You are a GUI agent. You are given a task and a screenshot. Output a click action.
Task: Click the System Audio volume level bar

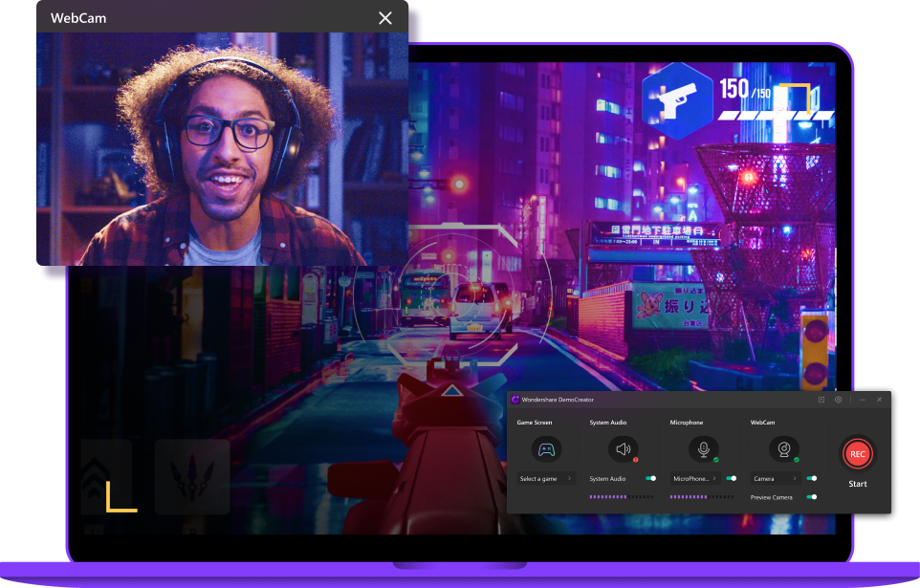pyautogui.click(x=622, y=497)
